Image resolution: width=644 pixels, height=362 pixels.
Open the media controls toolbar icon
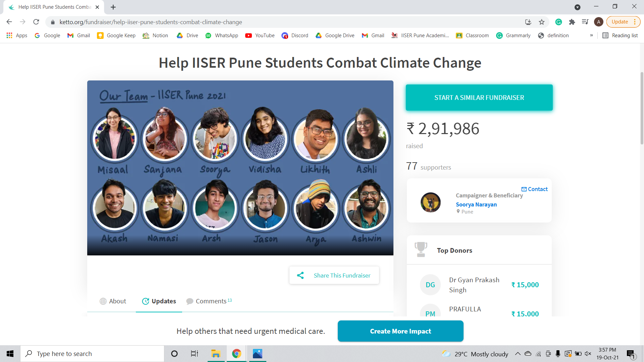coord(585,22)
